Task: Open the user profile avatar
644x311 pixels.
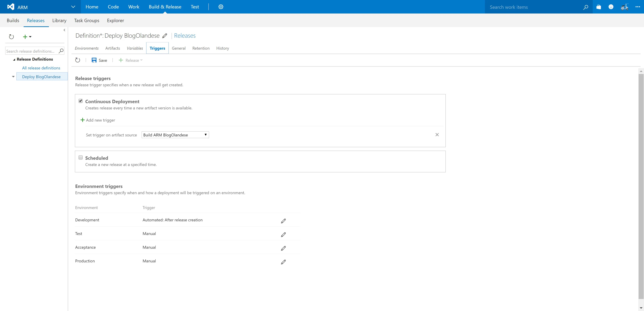Action: (624, 7)
